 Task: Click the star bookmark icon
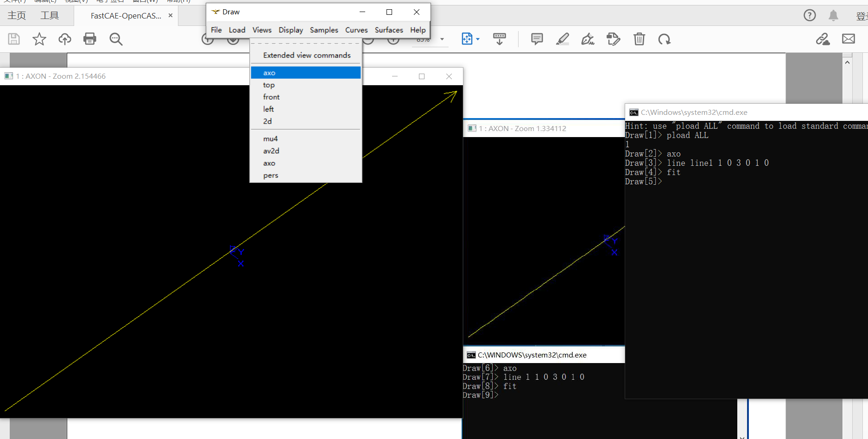[39, 39]
